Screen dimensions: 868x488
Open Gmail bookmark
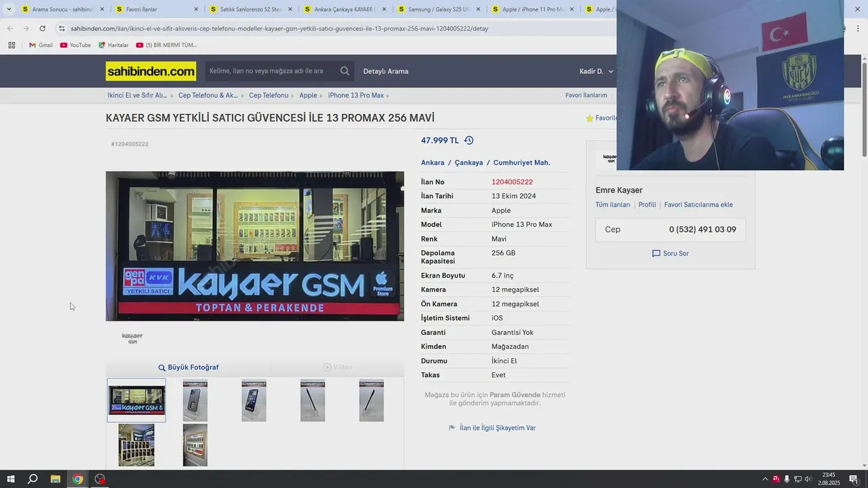[41, 45]
